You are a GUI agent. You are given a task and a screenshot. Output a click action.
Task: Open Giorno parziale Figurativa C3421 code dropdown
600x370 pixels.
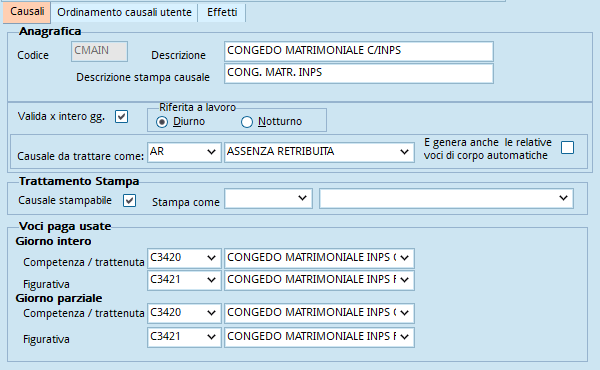pyautogui.click(x=184, y=337)
